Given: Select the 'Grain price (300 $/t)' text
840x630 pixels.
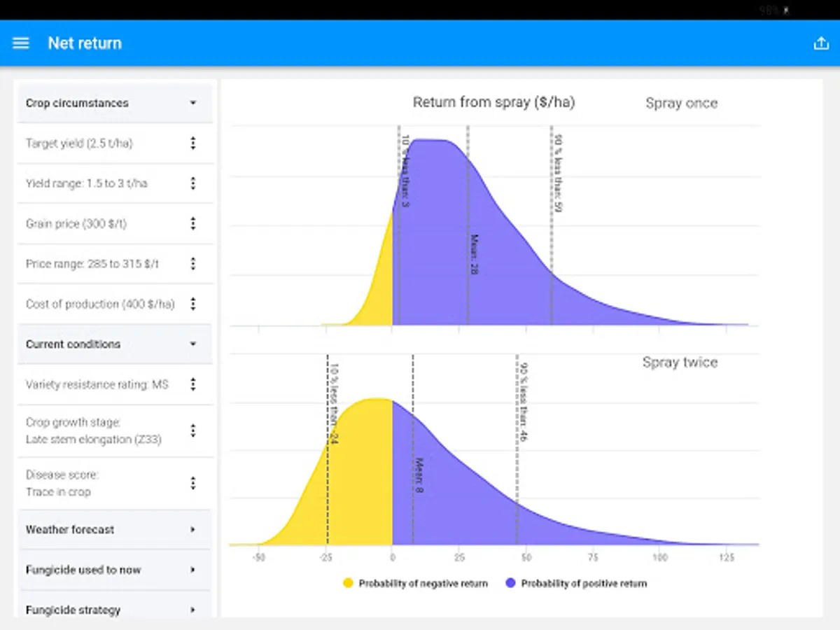Looking at the screenshot, I should click(76, 224).
